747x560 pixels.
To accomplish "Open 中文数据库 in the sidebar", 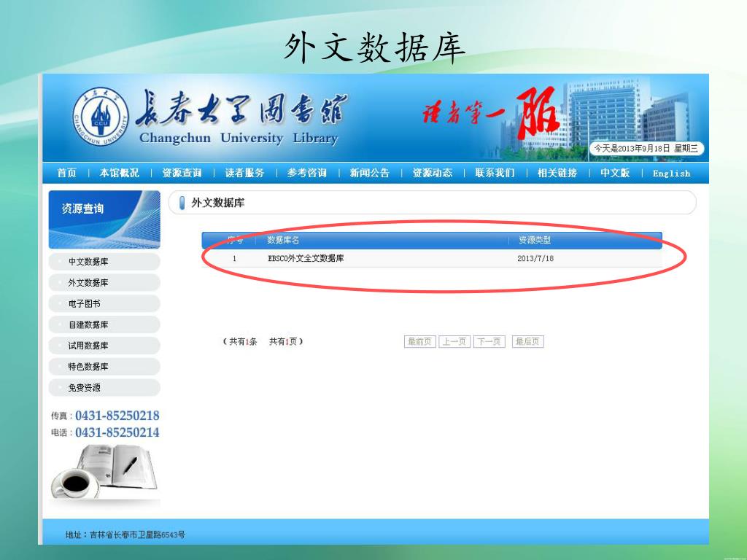I will pyautogui.click(x=104, y=262).
